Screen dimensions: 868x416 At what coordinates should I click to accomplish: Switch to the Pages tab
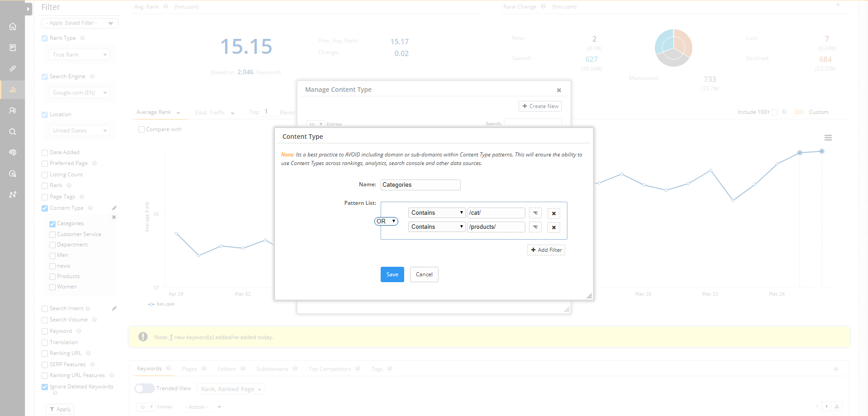189,369
